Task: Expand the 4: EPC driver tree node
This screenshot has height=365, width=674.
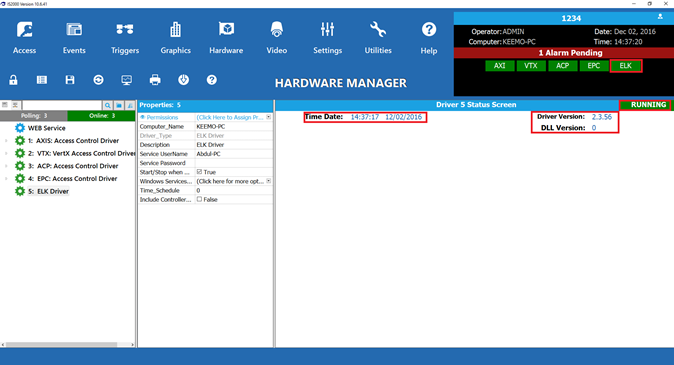Action: point(6,178)
